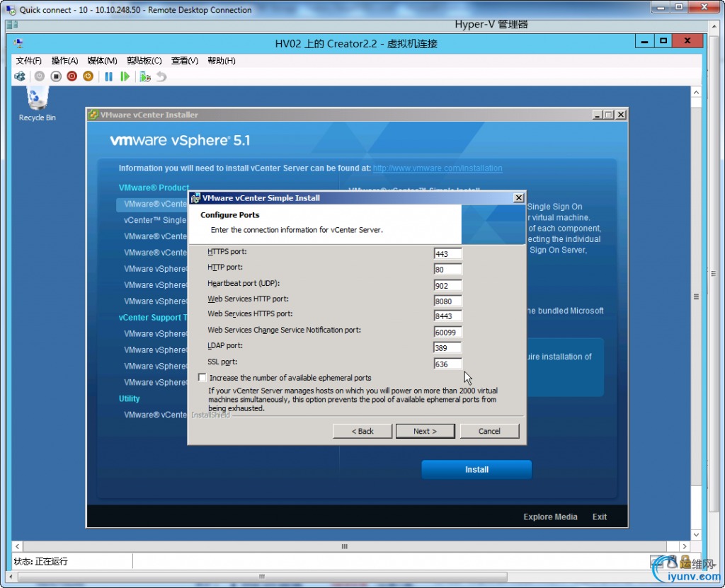Click the horizontal scrollbar left arrow in VM window
725x588 pixels.
pos(17,546)
